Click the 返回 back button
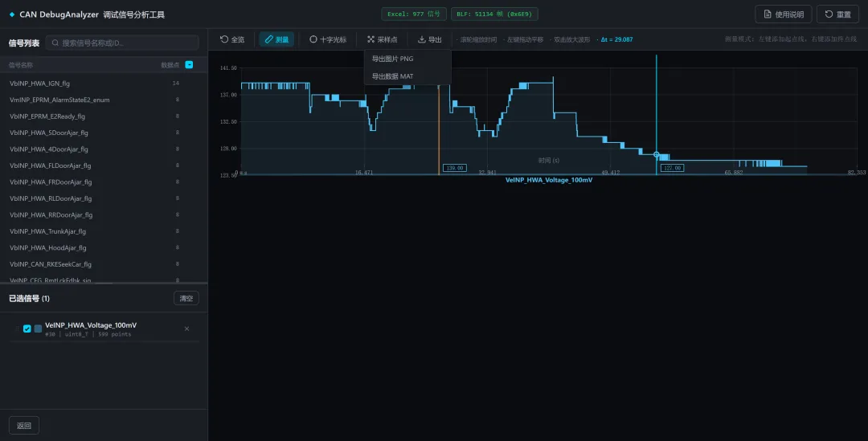The image size is (868, 441). pyautogui.click(x=24, y=426)
